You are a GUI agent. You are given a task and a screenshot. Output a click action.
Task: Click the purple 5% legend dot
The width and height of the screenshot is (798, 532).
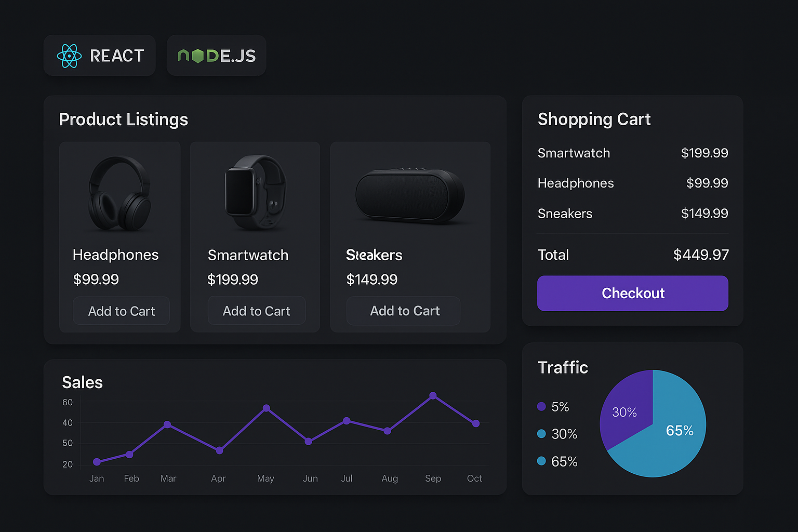coord(542,407)
